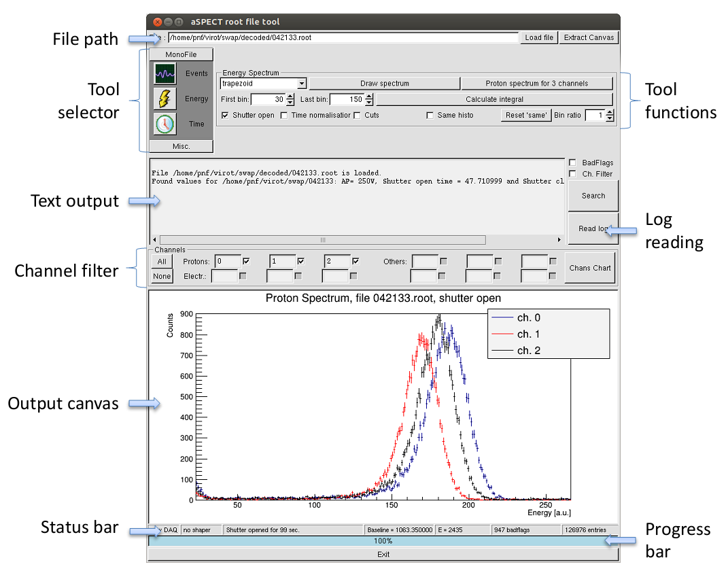Decrement the Last bin spinner arrow
The width and height of the screenshot is (728, 573).
tap(369, 103)
